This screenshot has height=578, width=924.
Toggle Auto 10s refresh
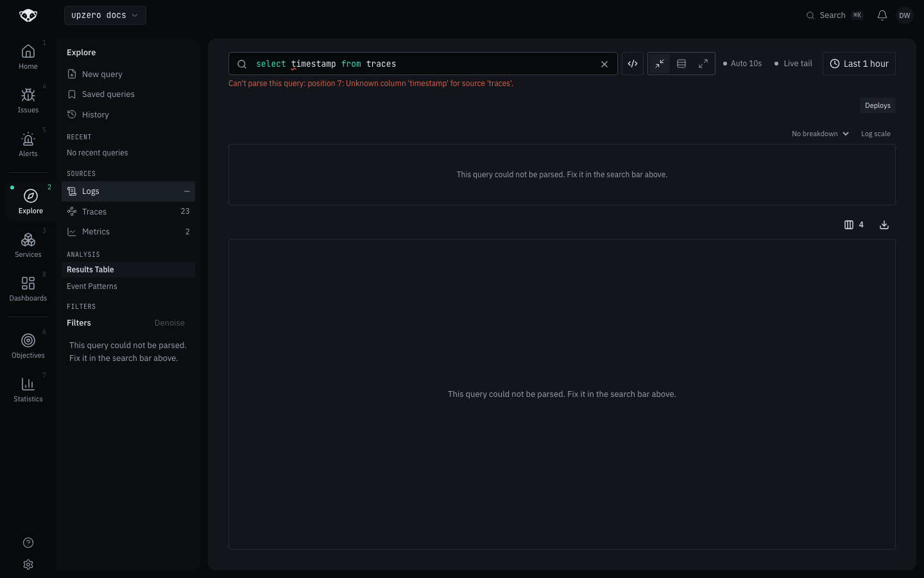742,64
